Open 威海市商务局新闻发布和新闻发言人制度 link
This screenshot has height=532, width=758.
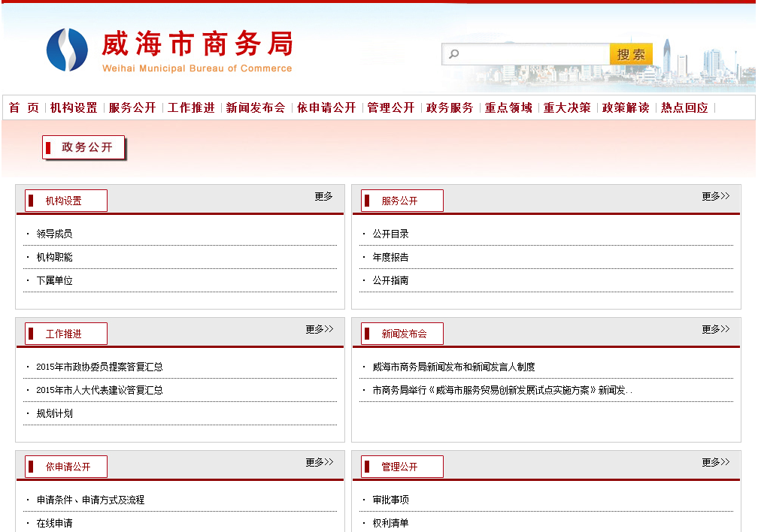pos(453,367)
